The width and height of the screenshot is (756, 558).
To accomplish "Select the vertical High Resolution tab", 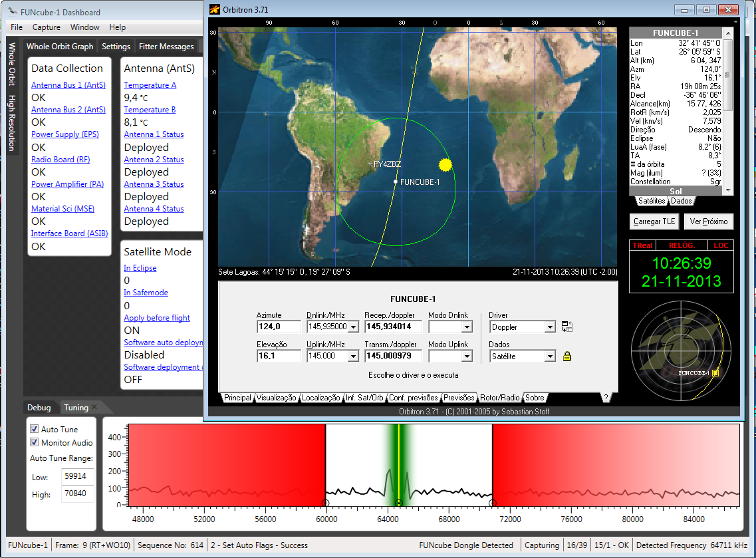I will click(x=12, y=122).
